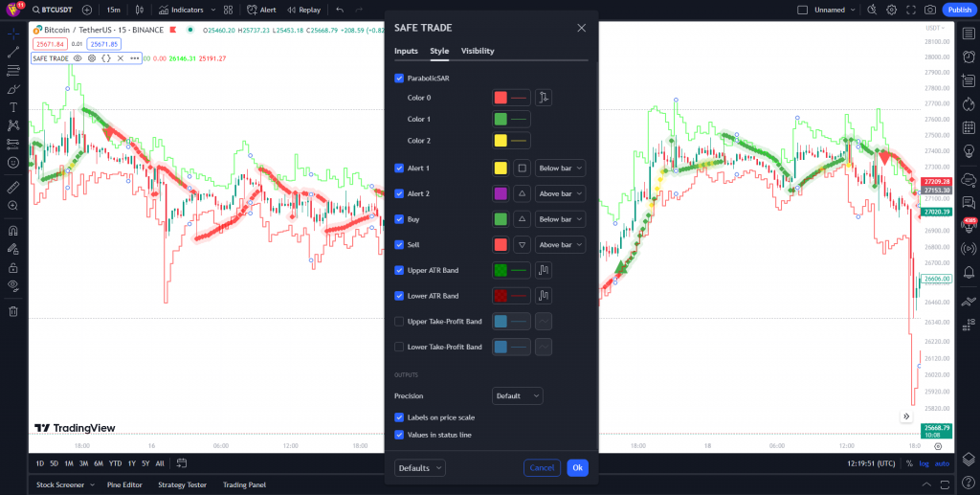Open the Trading Panel tab
Image resolution: width=980 pixels, height=495 pixels.
(x=244, y=485)
